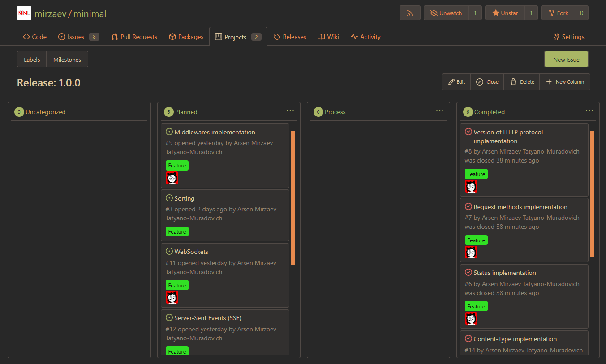This screenshot has height=364, width=606.
Task: Fork the minimal repository
Action: point(558,13)
